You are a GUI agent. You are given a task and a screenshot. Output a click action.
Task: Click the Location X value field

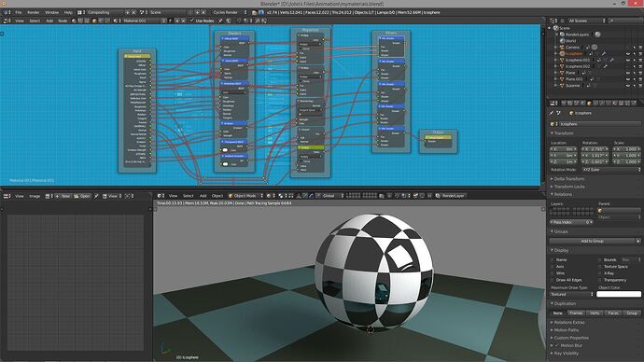(564, 149)
